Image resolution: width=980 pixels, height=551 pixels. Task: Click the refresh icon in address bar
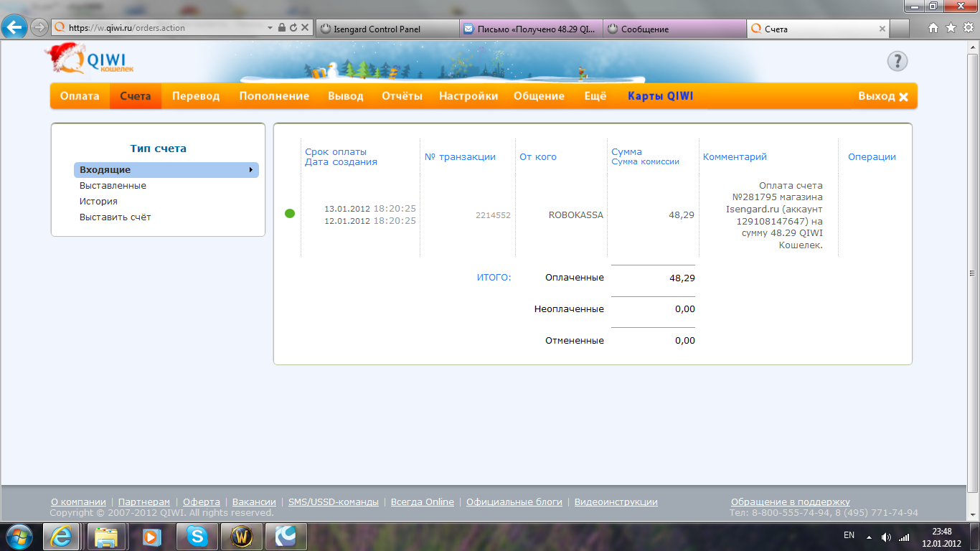click(x=293, y=28)
